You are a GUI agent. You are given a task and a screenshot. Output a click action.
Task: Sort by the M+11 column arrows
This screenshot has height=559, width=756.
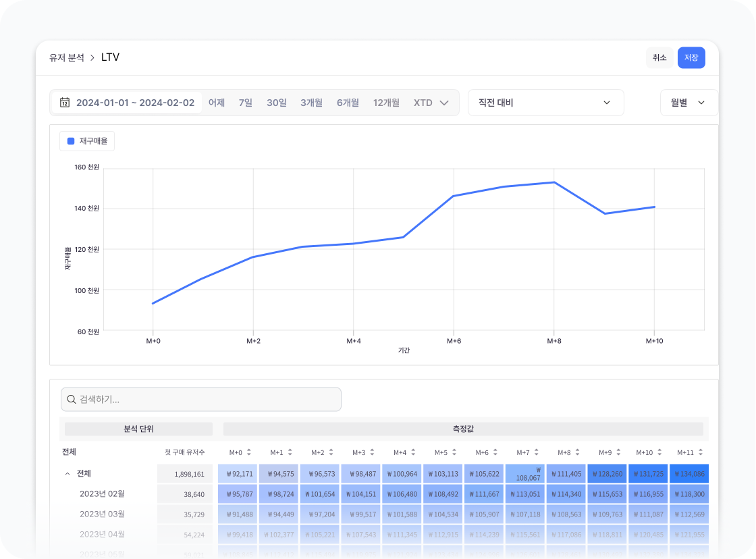pyautogui.click(x=700, y=452)
